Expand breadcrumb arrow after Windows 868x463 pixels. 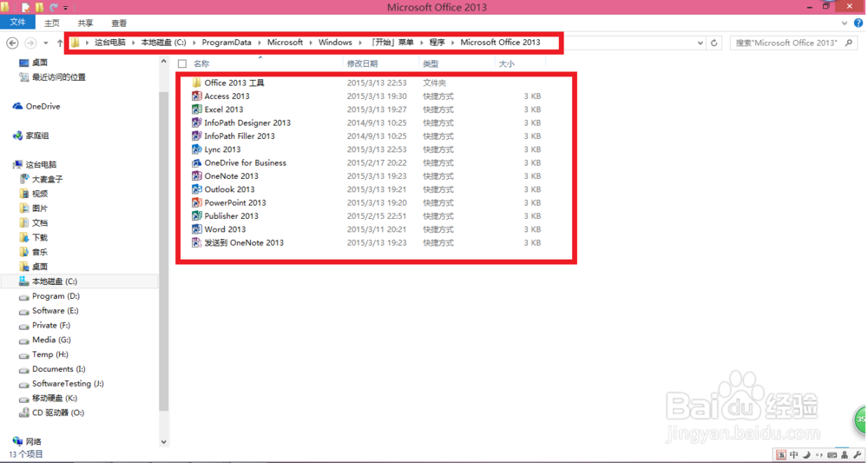pyautogui.click(x=360, y=43)
